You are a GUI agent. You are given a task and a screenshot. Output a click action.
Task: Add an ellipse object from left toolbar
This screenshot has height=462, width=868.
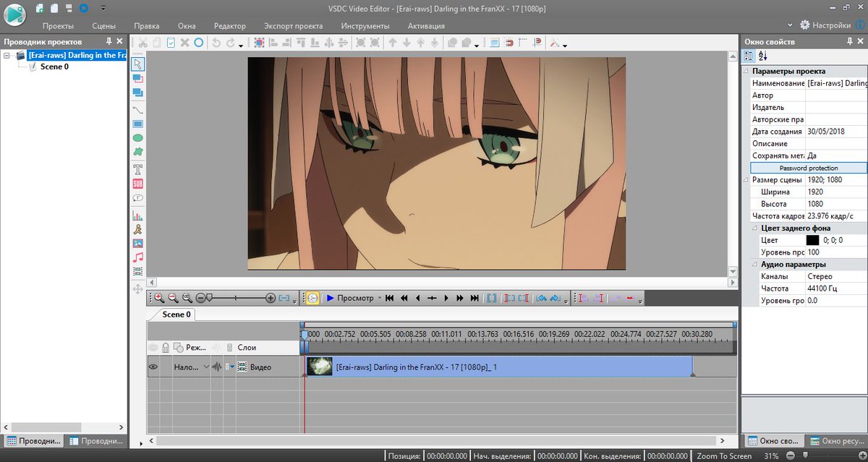[137, 137]
